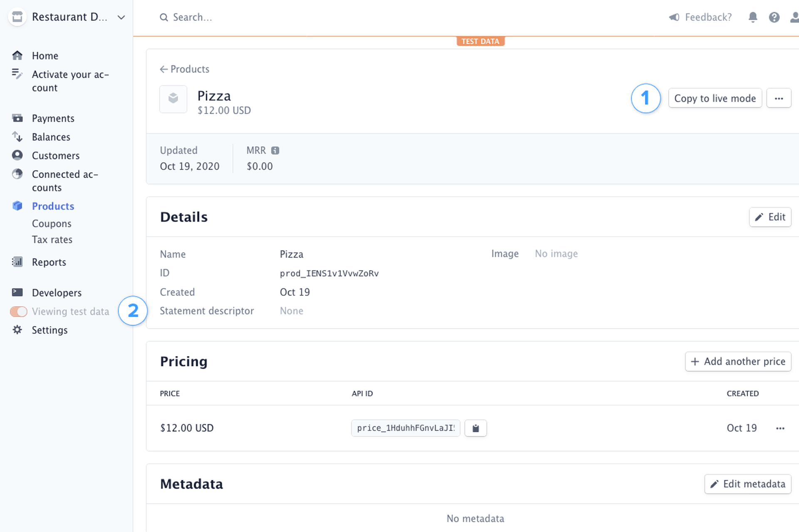Click the Copy to live mode button
This screenshot has width=799, height=532.
(x=715, y=98)
